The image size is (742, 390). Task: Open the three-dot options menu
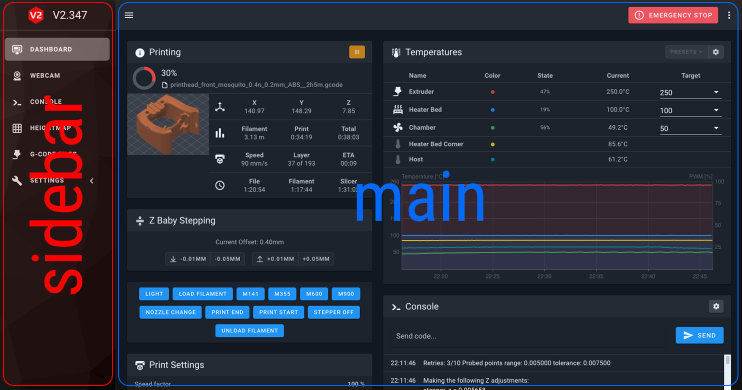tap(729, 15)
